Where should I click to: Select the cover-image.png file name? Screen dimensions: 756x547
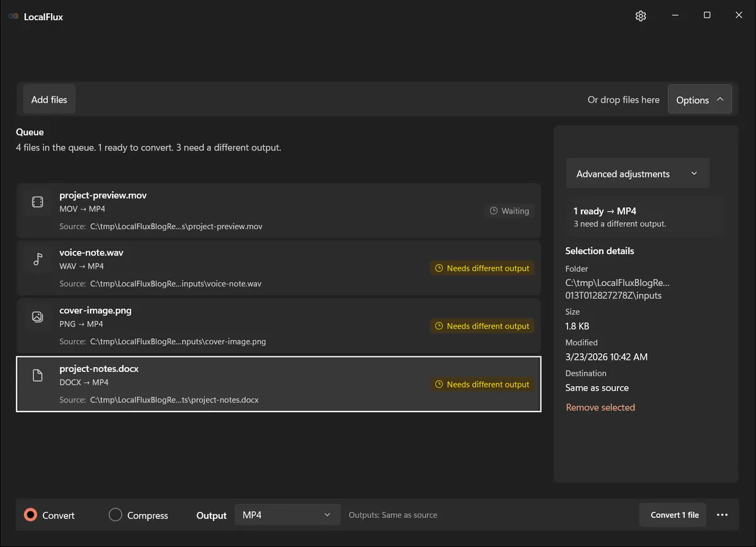(96, 310)
